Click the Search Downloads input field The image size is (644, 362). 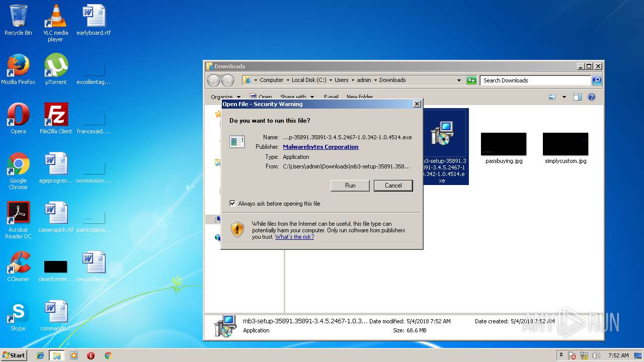coord(535,80)
